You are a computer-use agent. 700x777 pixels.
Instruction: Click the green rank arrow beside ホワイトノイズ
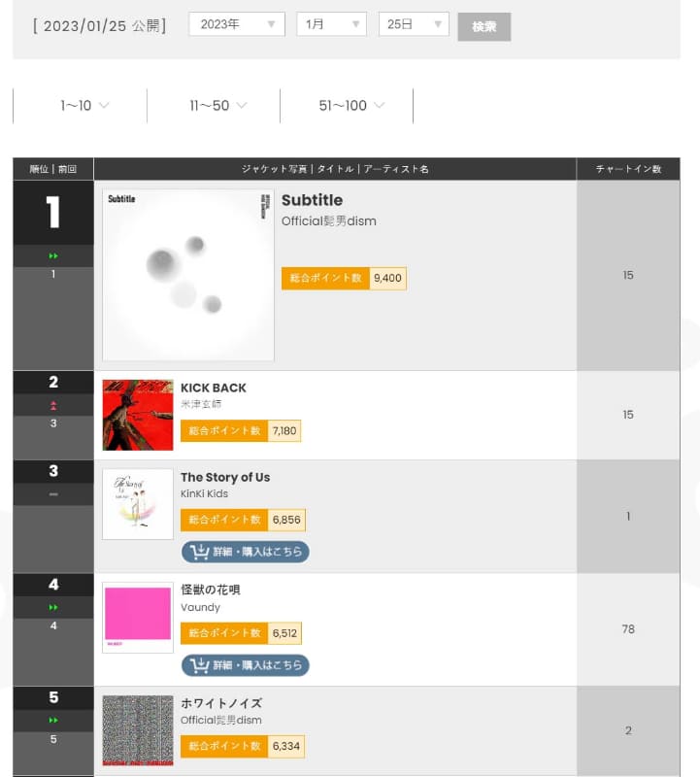(x=52, y=720)
